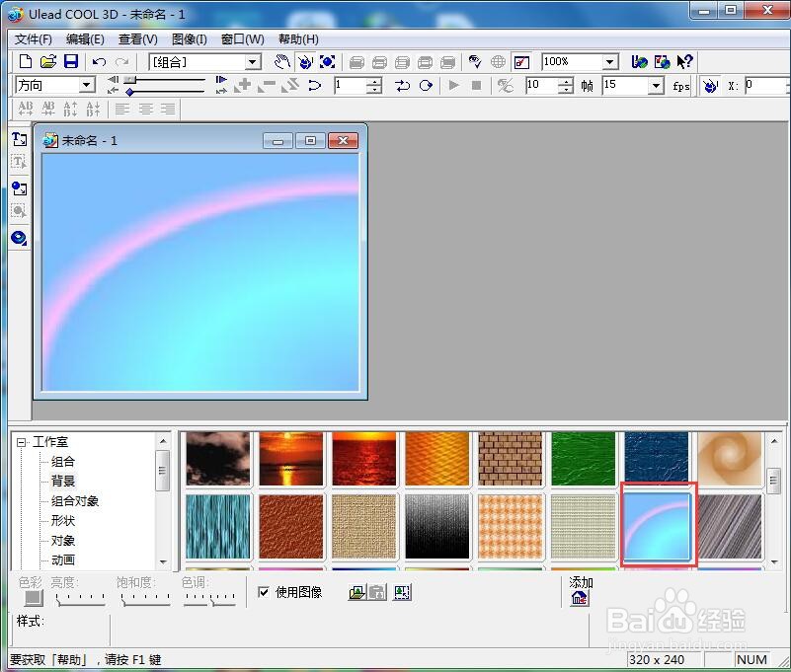Add a key frame with the plus icon
This screenshot has height=672, width=791.
(x=244, y=85)
